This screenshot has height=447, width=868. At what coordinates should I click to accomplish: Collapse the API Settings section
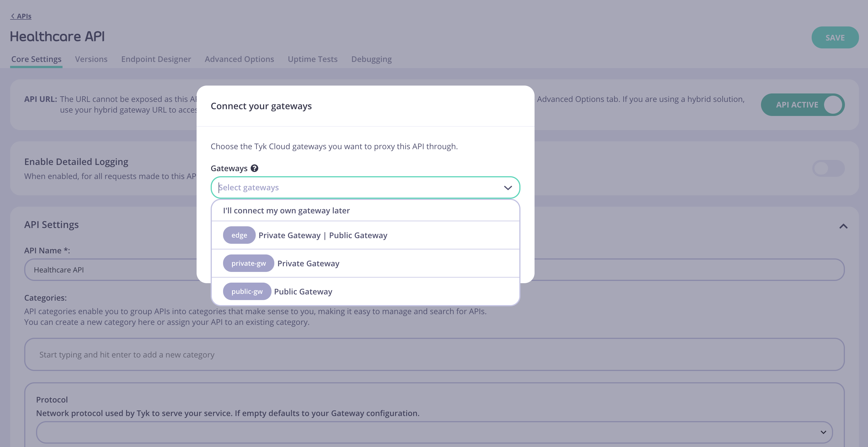tap(843, 226)
